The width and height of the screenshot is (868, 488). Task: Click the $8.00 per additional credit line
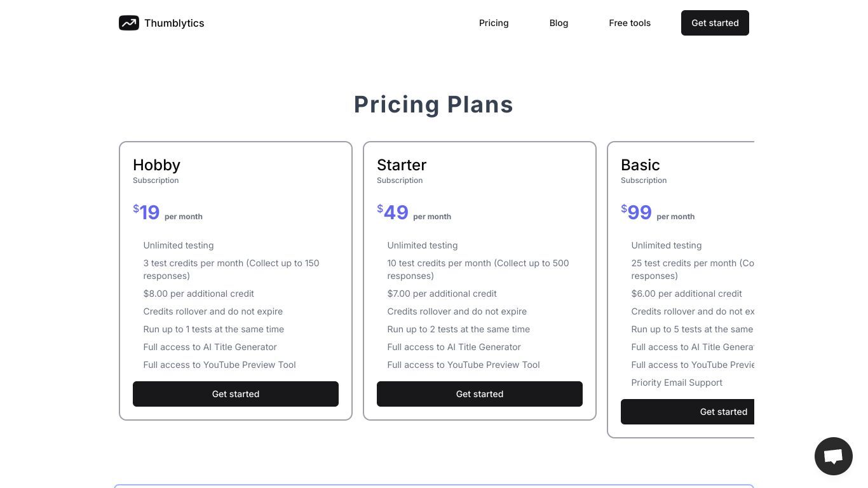point(199,294)
